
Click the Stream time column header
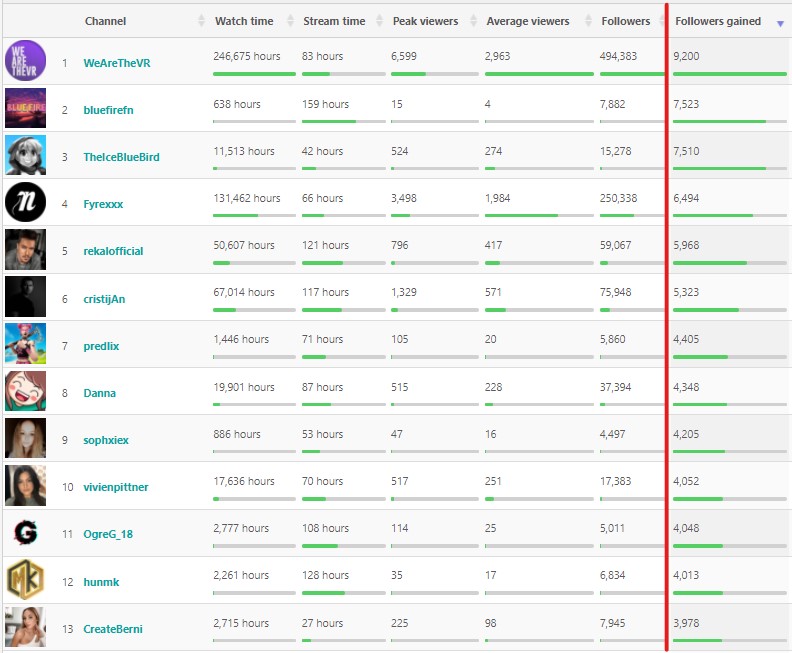[x=334, y=21]
